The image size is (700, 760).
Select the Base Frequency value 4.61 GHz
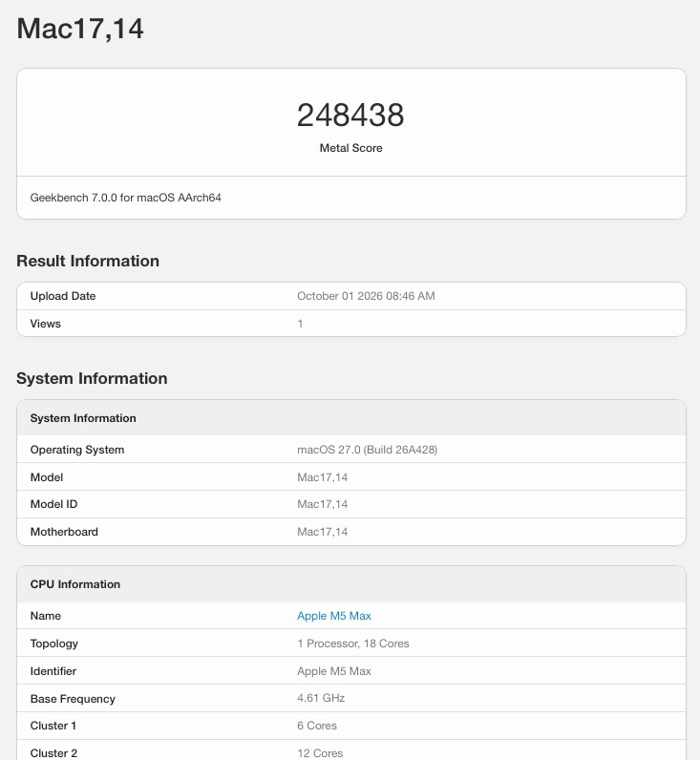321,698
